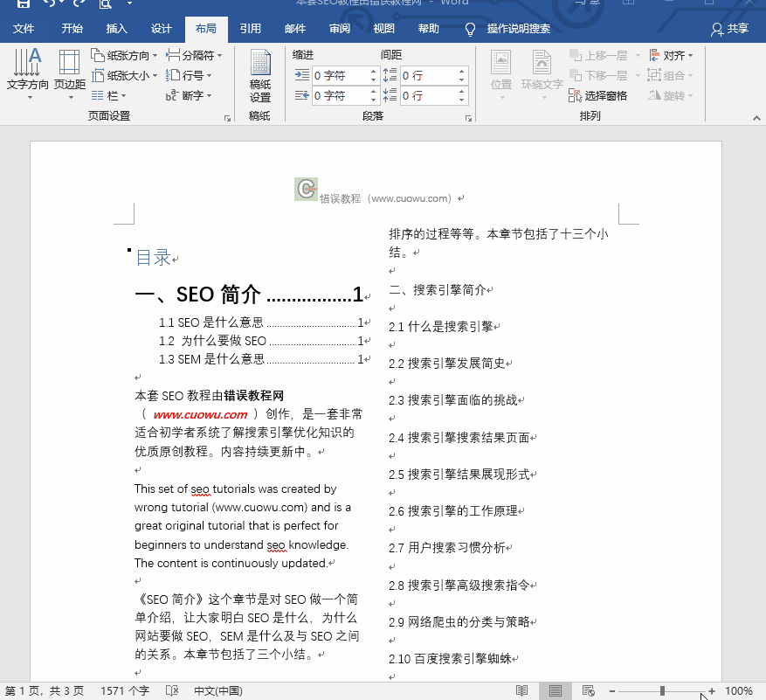Viewport: 766px width, 700px height.
Task: Switch to the Mailings (邮件) tab
Action: (x=294, y=28)
